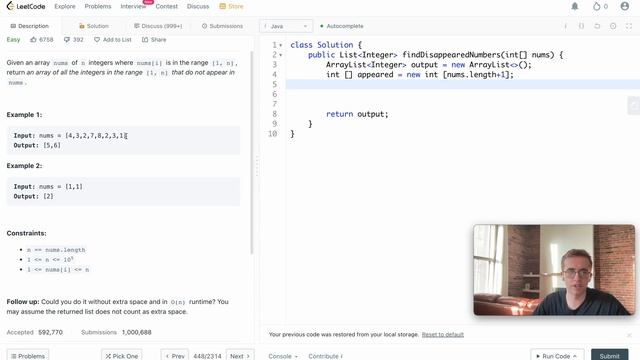Click line number 8 in gutter
The height and width of the screenshot is (360, 640).
tap(274, 114)
